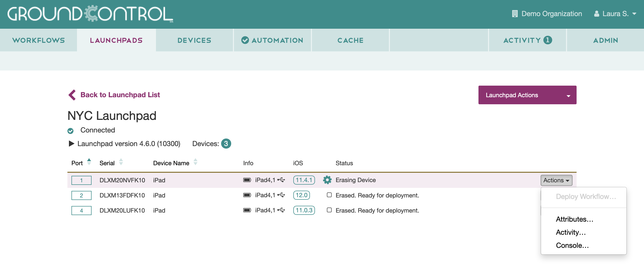
Task: Expand Launchpad version details triangle
Action: tap(71, 144)
